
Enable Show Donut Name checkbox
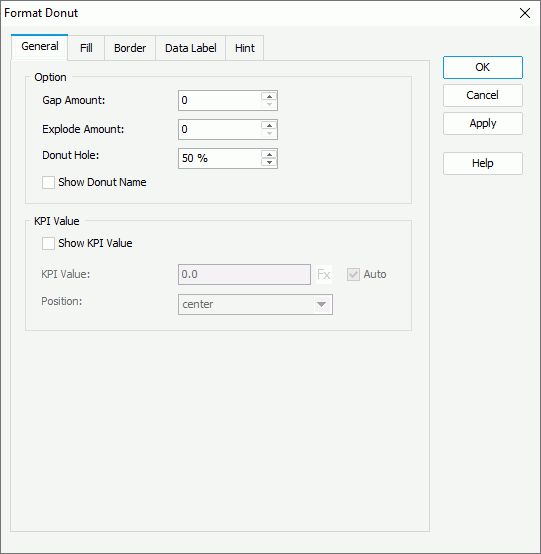[x=48, y=183]
